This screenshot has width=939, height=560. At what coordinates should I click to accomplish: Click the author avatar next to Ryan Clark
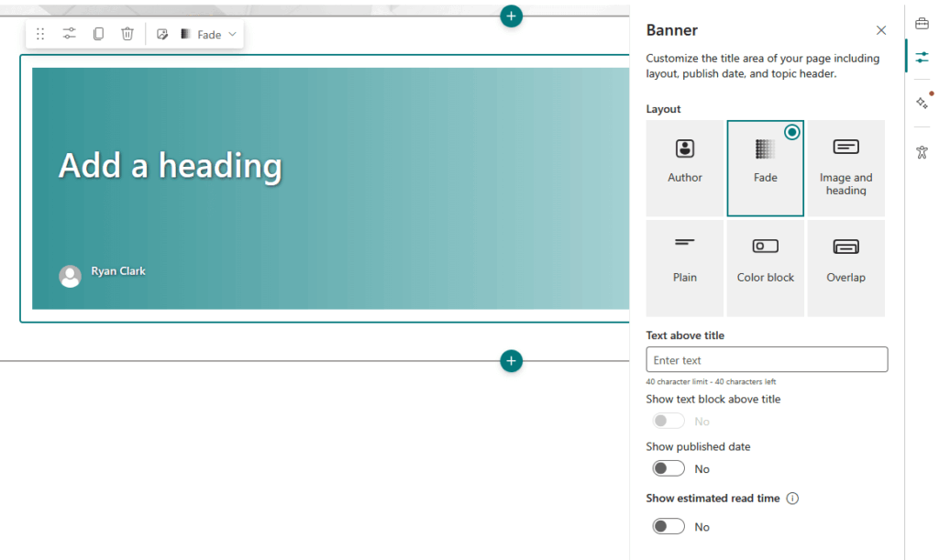point(70,277)
